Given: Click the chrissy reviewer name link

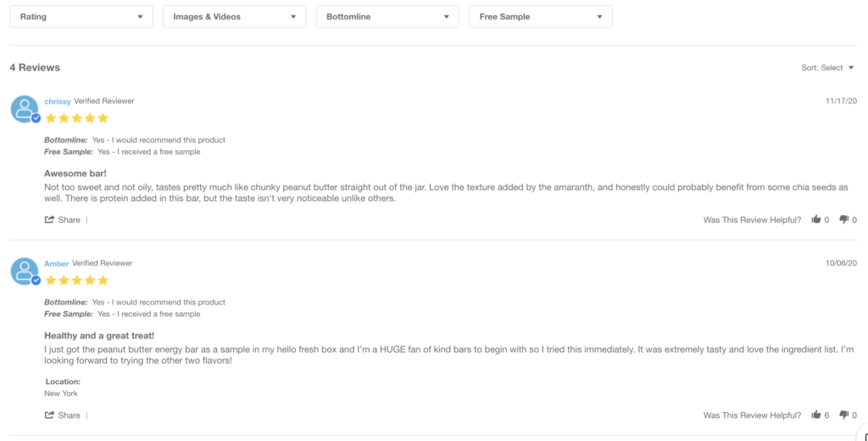Looking at the screenshot, I should [58, 101].
